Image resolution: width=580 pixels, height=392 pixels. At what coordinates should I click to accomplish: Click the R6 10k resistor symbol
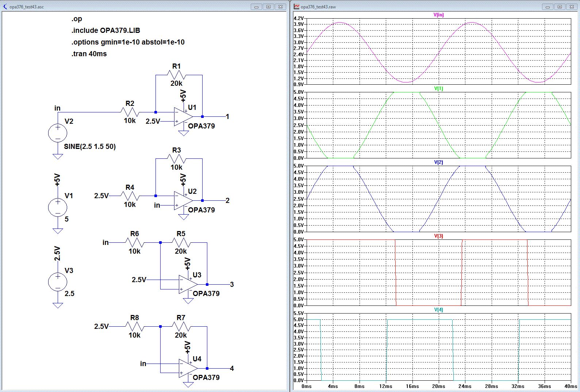tap(134, 242)
